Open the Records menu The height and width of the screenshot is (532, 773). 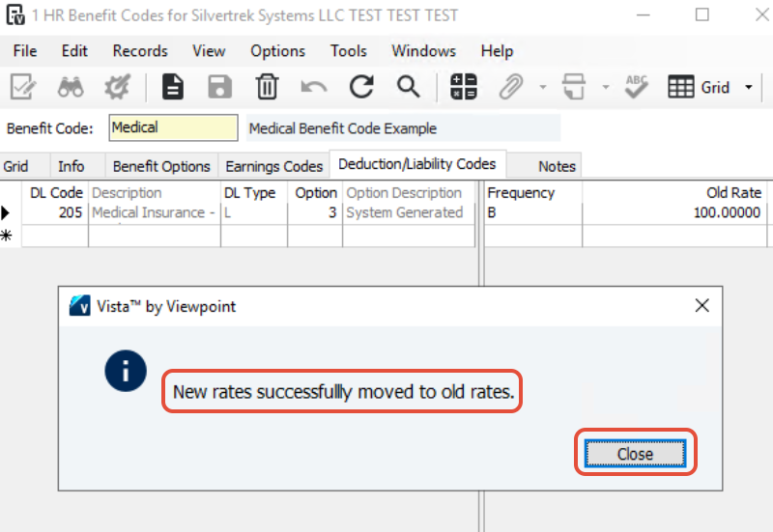click(x=140, y=51)
